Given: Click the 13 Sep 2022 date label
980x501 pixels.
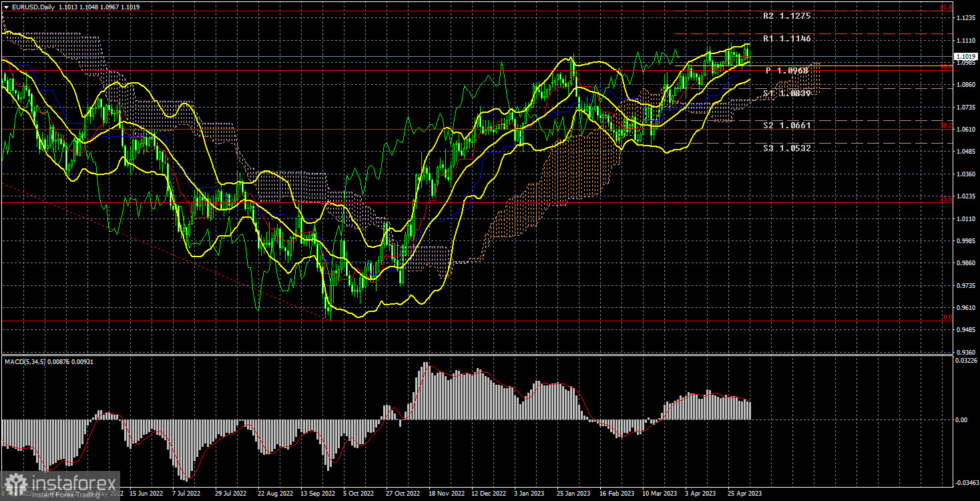Looking at the screenshot, I should click(317, 494).
